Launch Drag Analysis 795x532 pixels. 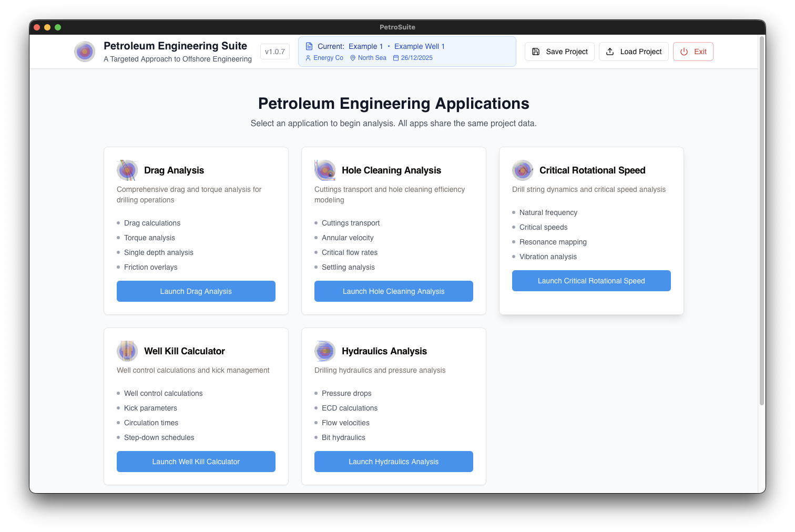click(x=196, y=291)
